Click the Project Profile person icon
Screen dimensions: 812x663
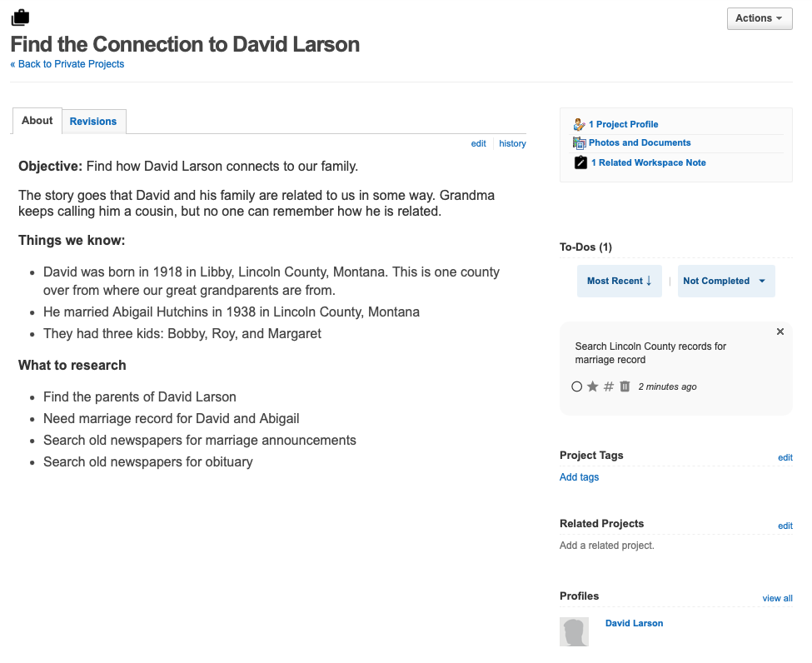pos(580,124)
